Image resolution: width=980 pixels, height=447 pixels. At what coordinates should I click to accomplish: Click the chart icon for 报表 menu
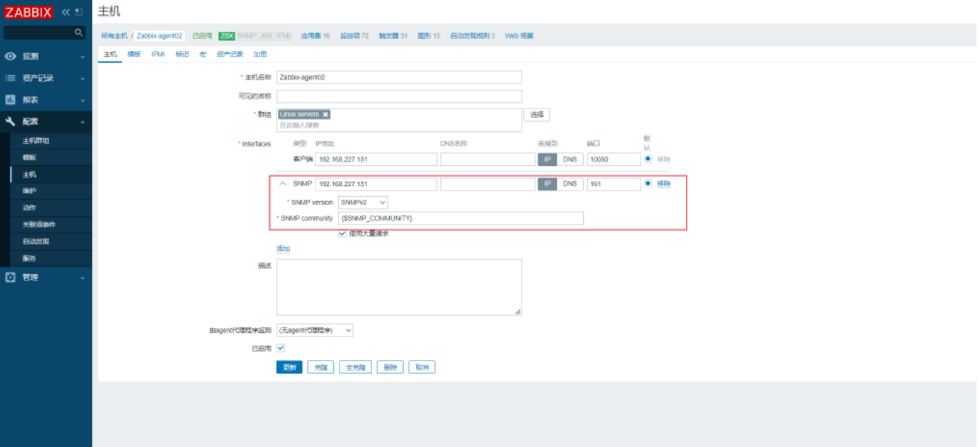pyautogui.click(x=10, y=99)
